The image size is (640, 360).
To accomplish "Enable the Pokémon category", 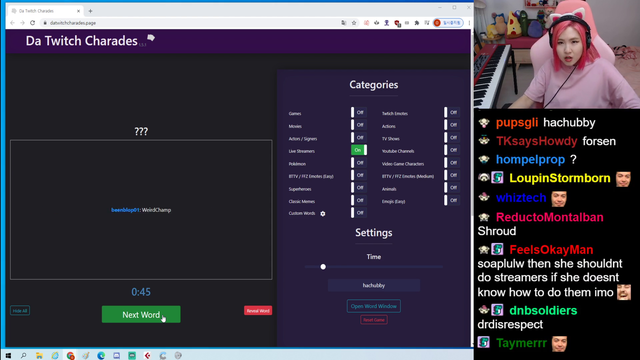I will (359, 163).
